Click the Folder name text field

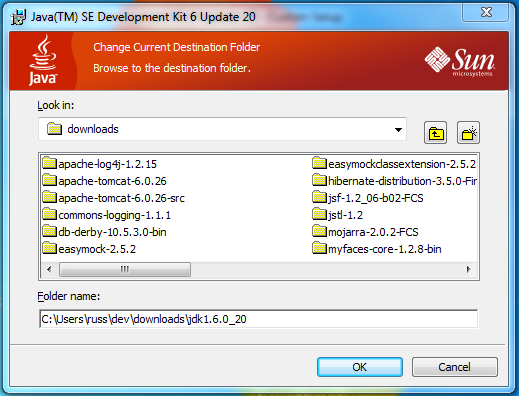coord(259,319)
